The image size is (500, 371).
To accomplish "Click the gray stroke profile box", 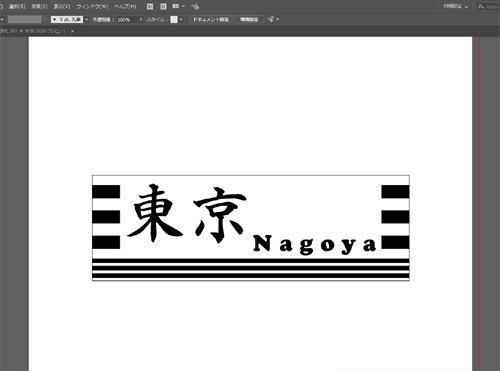I will pyautogui.click(x=25, y=19).
